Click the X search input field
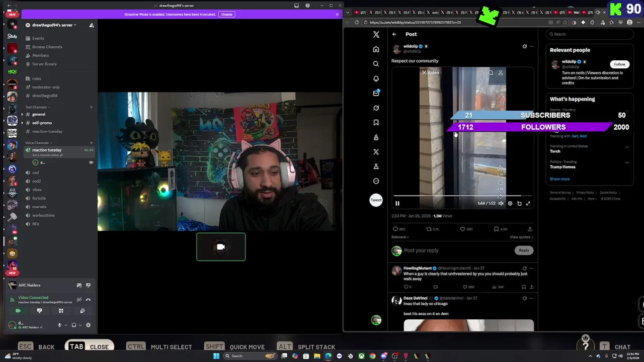This screenshot has width=644, height=362. [x=589, y=34]
